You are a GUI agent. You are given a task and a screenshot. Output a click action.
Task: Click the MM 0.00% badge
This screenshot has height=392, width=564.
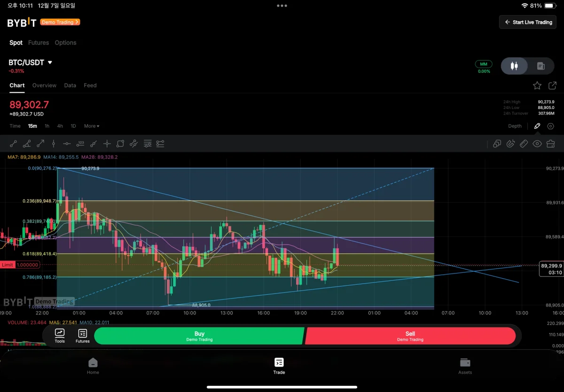[x=484, y=67]
